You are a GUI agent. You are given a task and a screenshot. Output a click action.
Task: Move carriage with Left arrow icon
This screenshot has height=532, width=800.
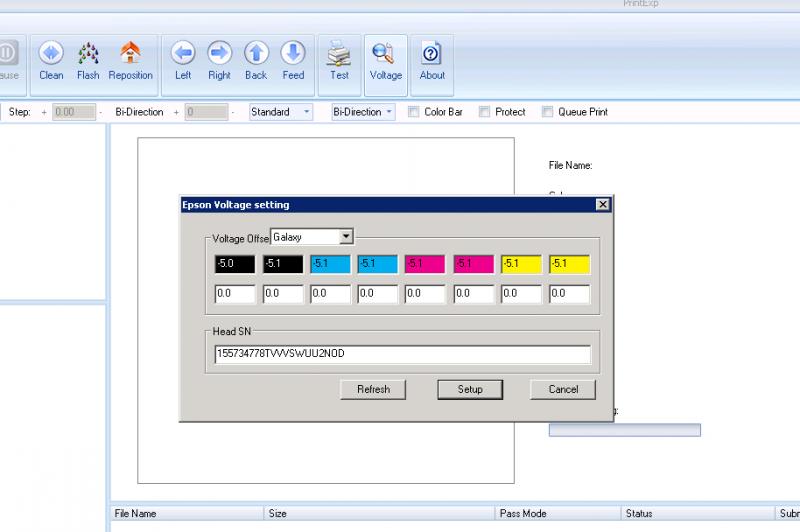183,53
